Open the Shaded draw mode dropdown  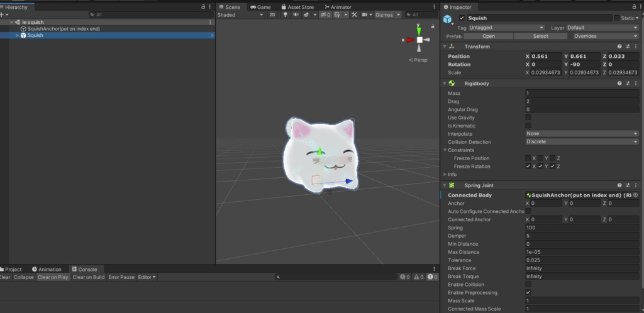(x=241, y=14)
